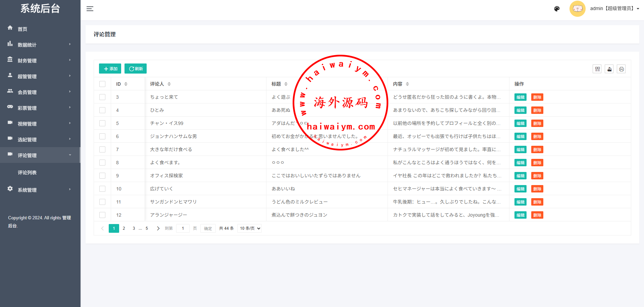Click the admin avatar image
This screenshot has width=644, height=307.
(577, 9)
